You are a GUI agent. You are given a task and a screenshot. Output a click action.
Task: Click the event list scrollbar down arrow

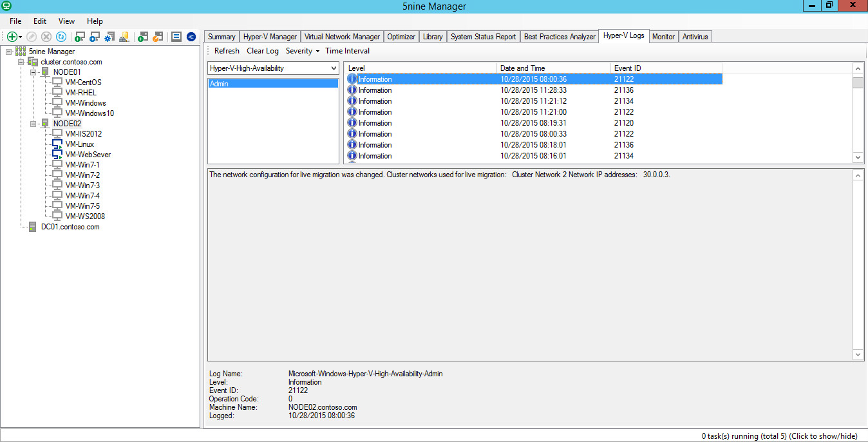858,157
